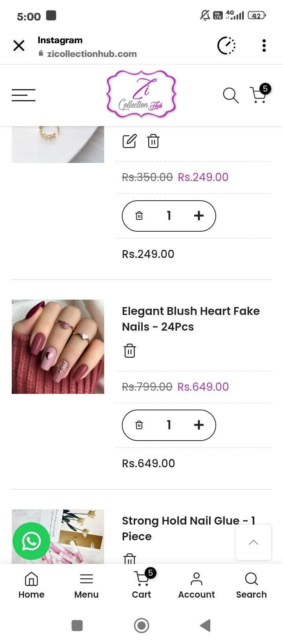Image resolution: width=283 pixels, height=644 pixels.
Task: Tap the header search magnifier icon
Action: click(x=231, y=95)
